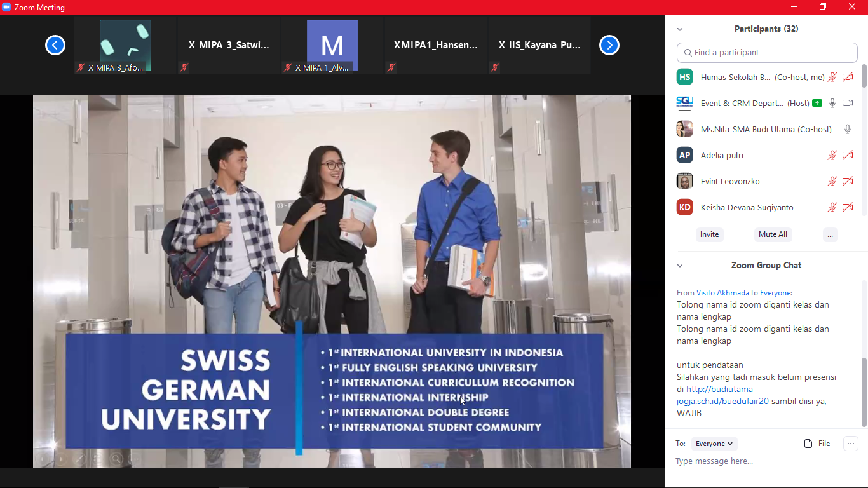Open the 'Everyone' recipient dropdown

coord(714,444)
